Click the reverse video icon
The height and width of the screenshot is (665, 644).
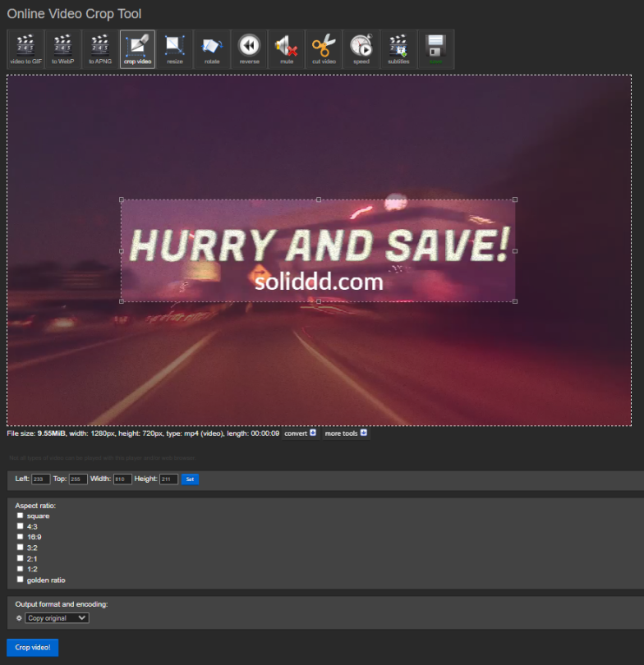(249, 49)
